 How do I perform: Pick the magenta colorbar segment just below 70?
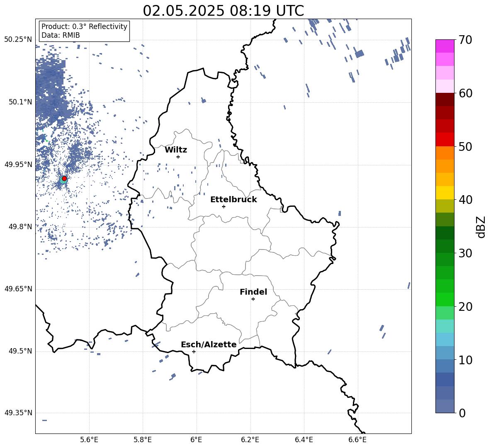pos(445,46)
